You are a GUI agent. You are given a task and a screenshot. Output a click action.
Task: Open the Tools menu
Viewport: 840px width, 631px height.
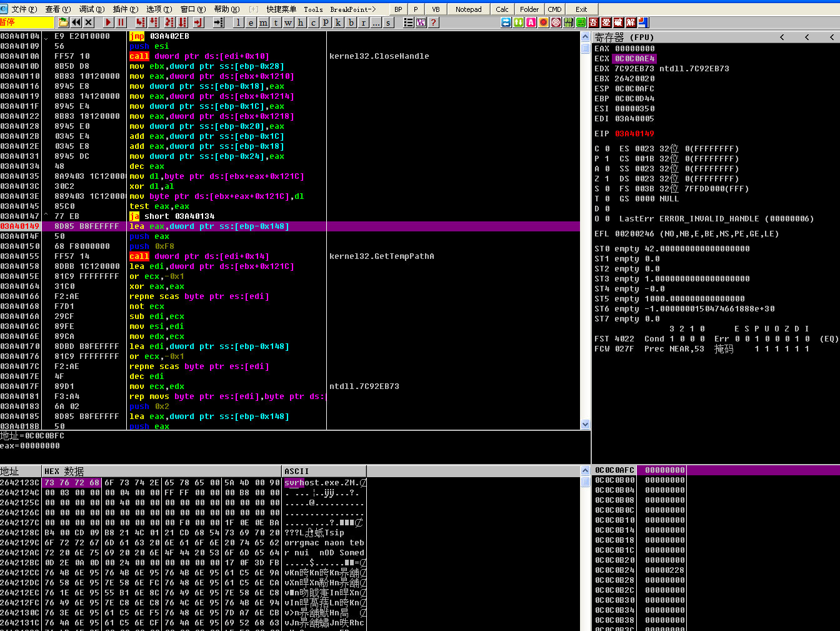[313, 9]
